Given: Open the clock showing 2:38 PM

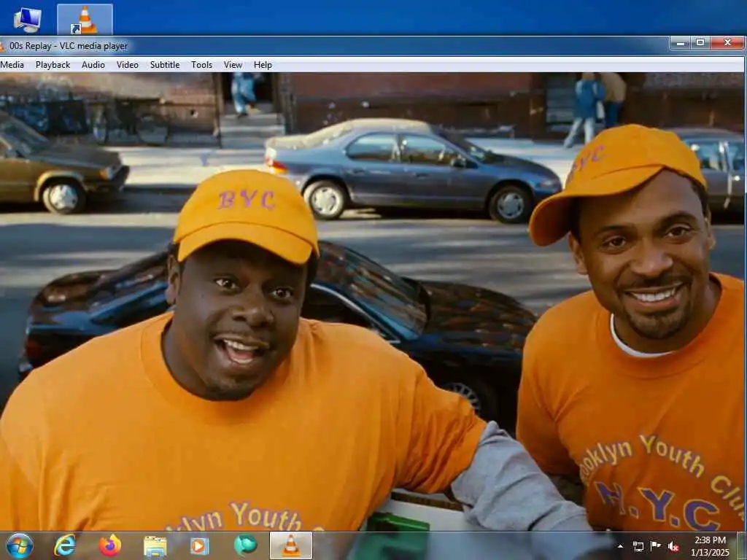Looking at the screenshot, I should pyautogui.click(x=710, y=546).
